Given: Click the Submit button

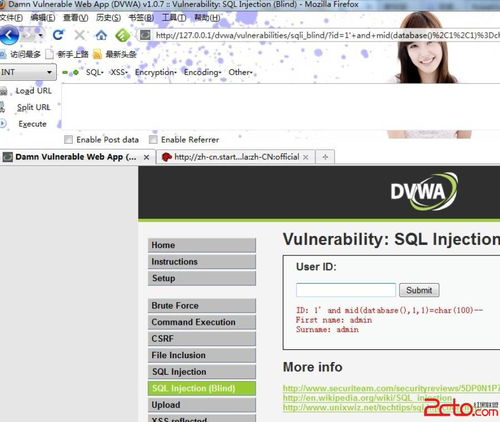Looking at the screenshot, I should (419, 290).
